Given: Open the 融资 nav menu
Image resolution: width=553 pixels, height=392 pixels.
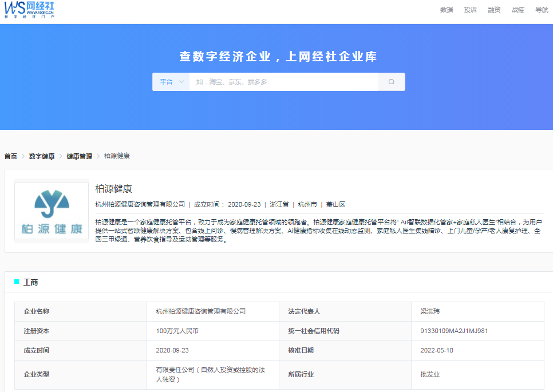Looking at the screenshot, I should [494, 10].
